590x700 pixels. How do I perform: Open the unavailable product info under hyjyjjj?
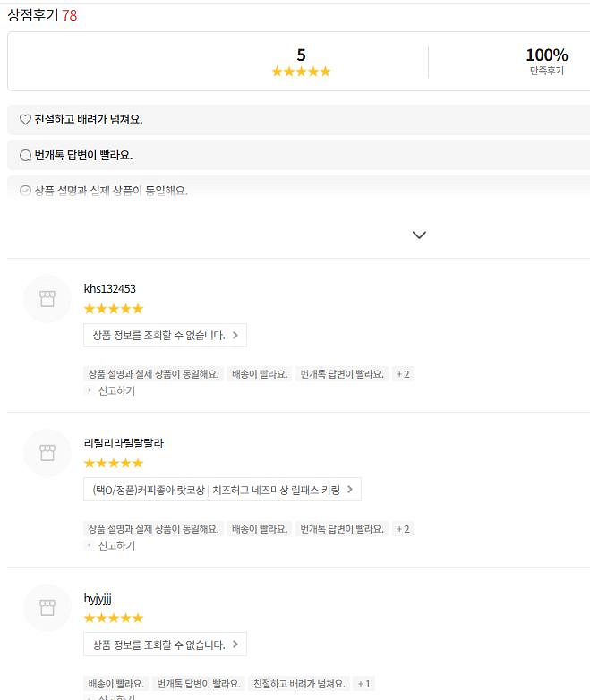165,645
